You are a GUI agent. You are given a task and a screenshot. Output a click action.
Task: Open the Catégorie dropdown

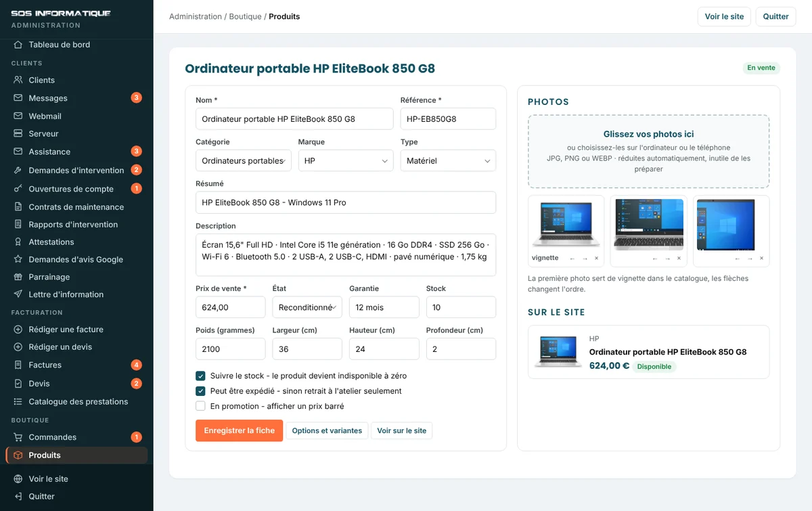click(244, 160)
